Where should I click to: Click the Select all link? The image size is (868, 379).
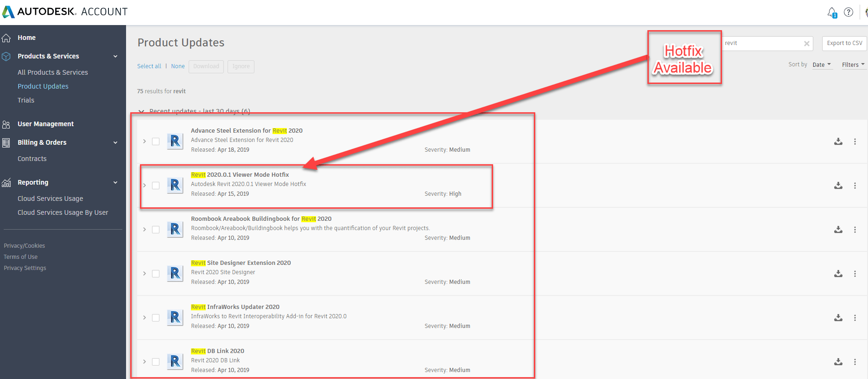coord(149,66)
